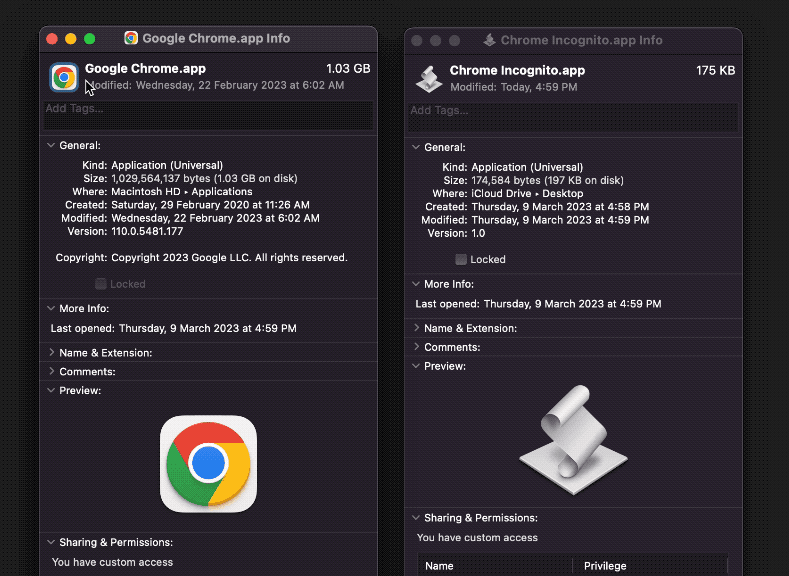The height and width of the screenshot is (576, 789).
Task: Close the Google Chrome.app Info window
Action: pos(52,39)
